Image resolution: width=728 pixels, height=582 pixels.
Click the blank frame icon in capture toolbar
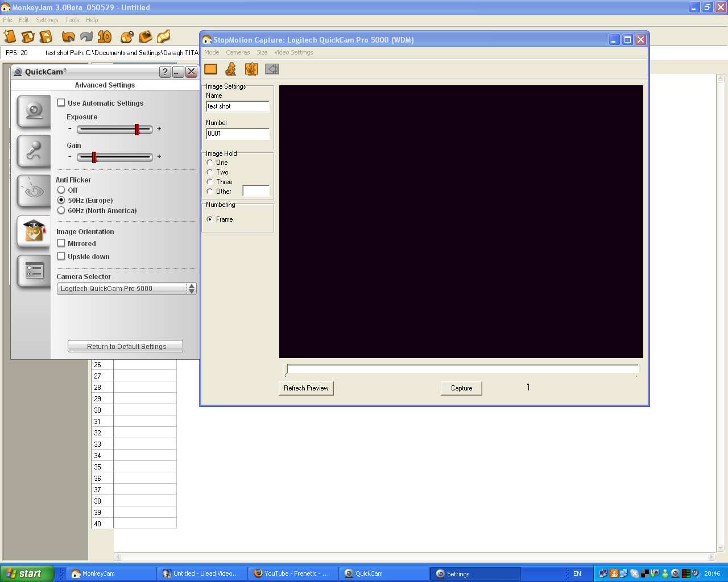[x=210, y=69]
